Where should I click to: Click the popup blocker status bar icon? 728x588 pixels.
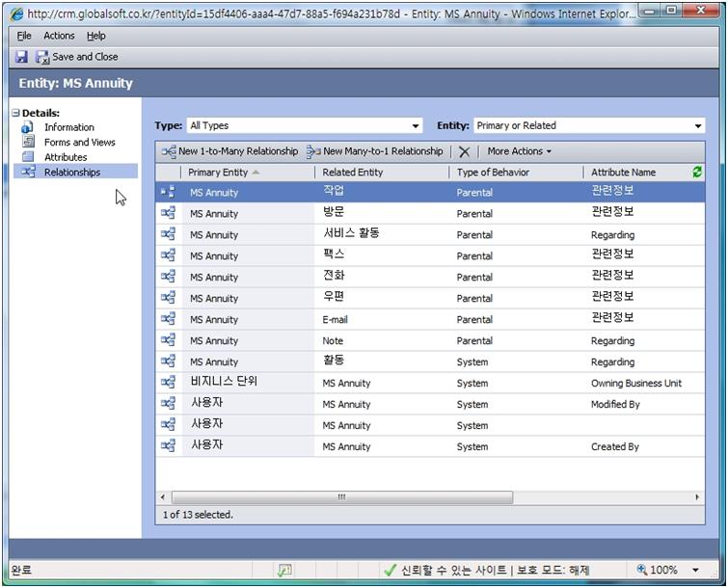pos(284,571)
